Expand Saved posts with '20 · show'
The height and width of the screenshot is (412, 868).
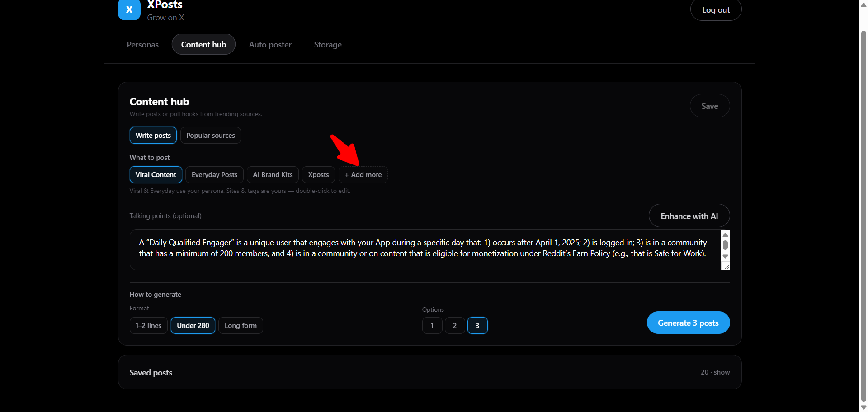tap(715, 372)
